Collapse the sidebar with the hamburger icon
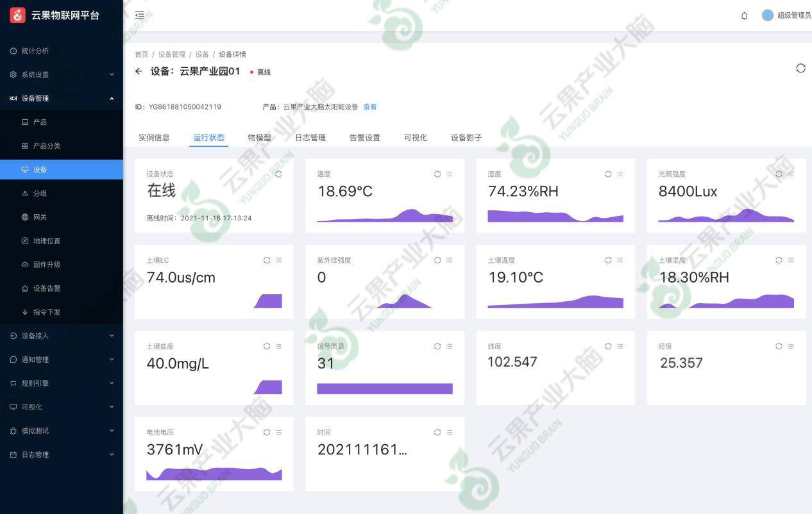Screen dimensions: 812x514 pos(139,15)
